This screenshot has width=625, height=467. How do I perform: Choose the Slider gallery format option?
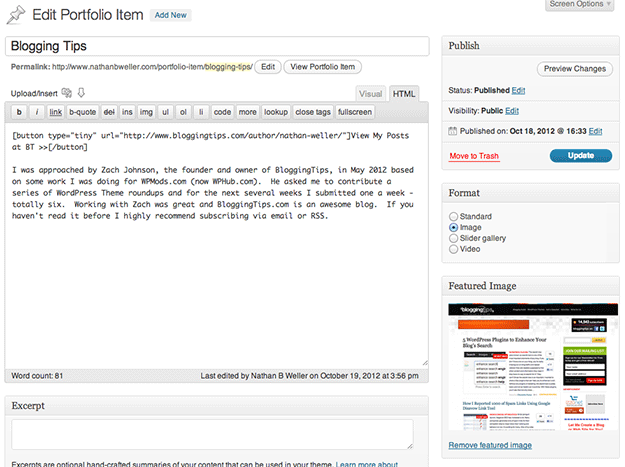(x=455, y=238)
